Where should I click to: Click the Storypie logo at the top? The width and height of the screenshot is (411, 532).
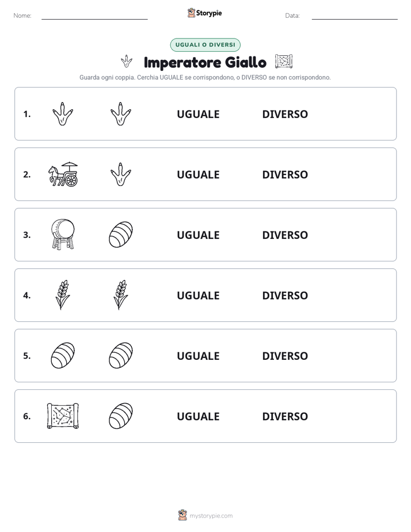tap(204, 13)
